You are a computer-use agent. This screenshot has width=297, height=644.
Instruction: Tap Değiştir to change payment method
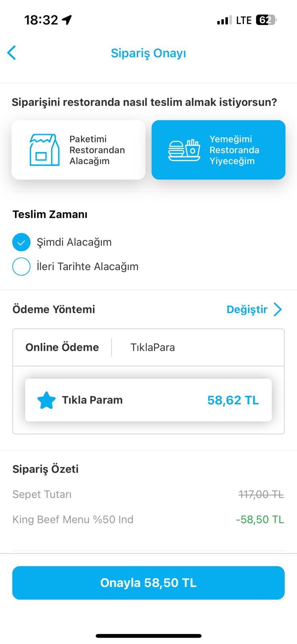(x=247, y=309)
